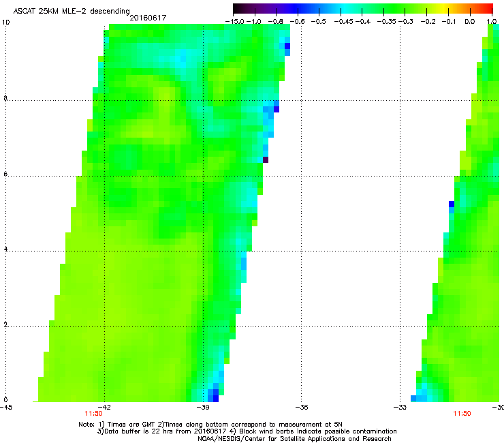
Task: Pick the yellow segment of the color scale bar
Action: [x=445, y=8]
